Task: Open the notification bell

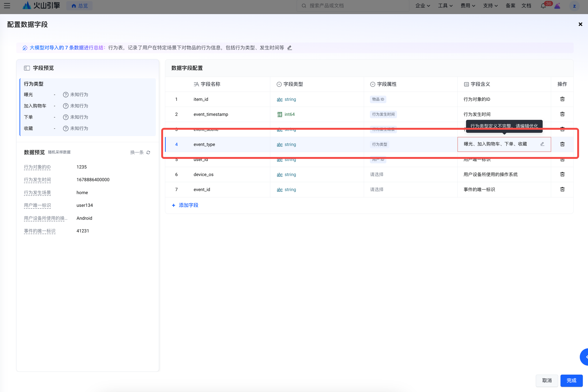Action: coord(543,6)
